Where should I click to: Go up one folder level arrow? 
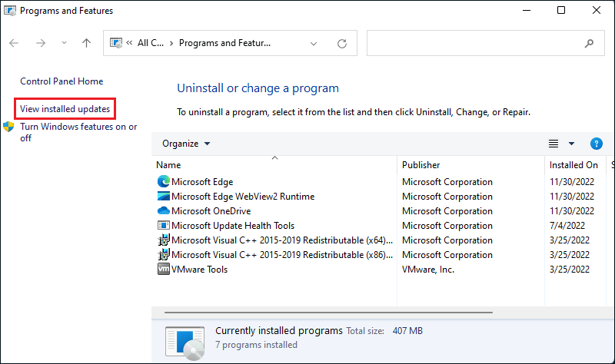[86, 43]
